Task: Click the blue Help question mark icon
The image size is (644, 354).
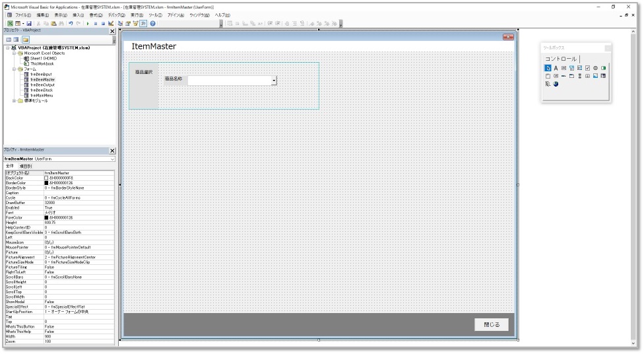Action: click(x=153, y=23)
